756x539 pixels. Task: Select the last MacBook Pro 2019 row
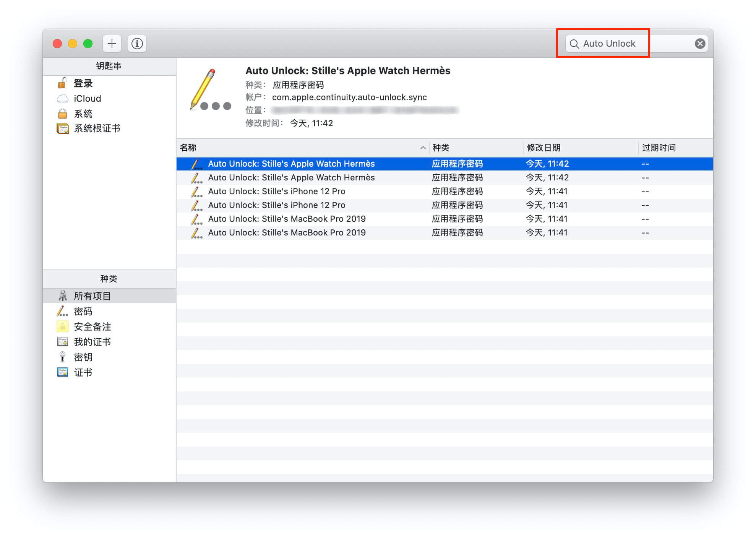(x=445, y=232)
